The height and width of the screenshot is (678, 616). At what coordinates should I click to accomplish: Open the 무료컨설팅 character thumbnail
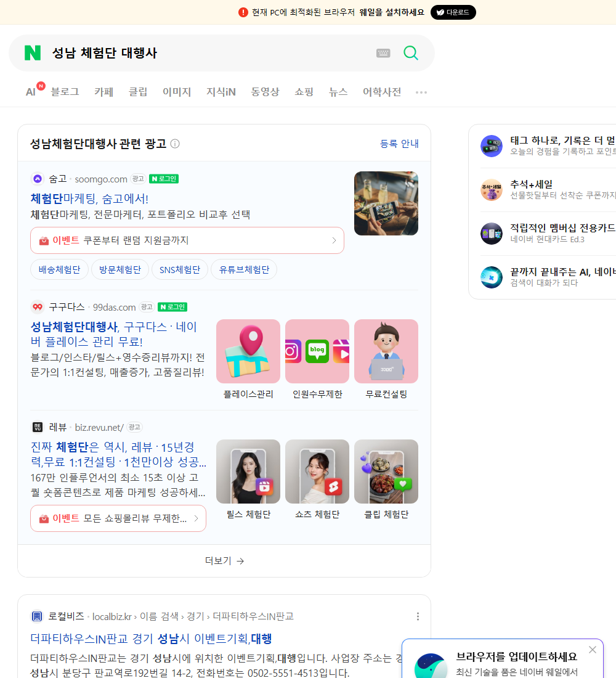point(386,351)
